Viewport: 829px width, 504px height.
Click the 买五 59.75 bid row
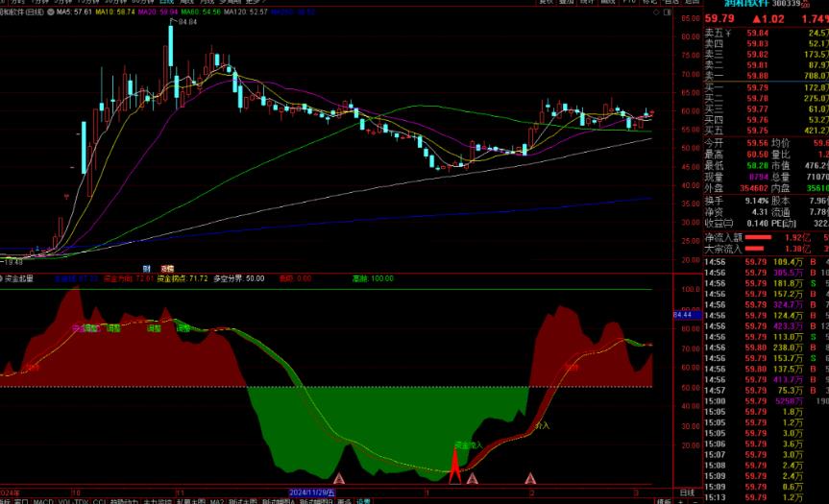pyautogui.click(x=767, y=131)
